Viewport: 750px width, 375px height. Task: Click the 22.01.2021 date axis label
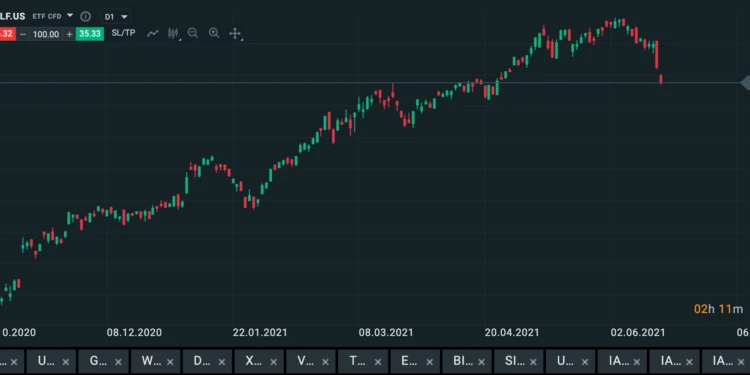click(x=260, y=332)
